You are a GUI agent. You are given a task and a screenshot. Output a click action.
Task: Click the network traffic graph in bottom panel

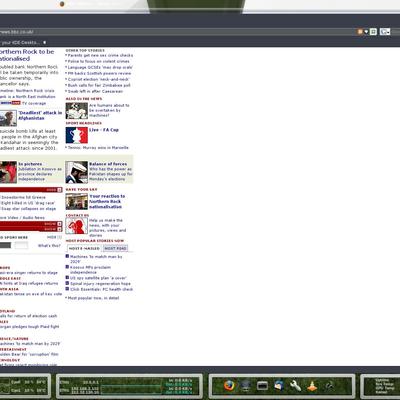[x=130, y=386]
